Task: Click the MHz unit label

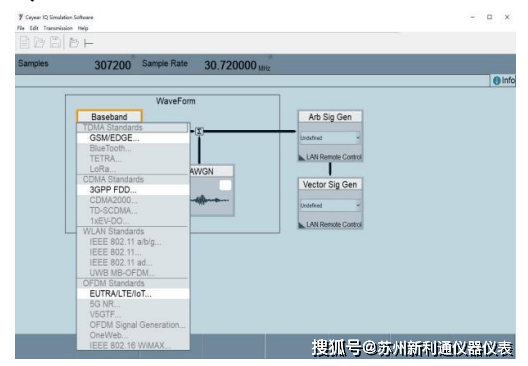Action: coord(264,68)
